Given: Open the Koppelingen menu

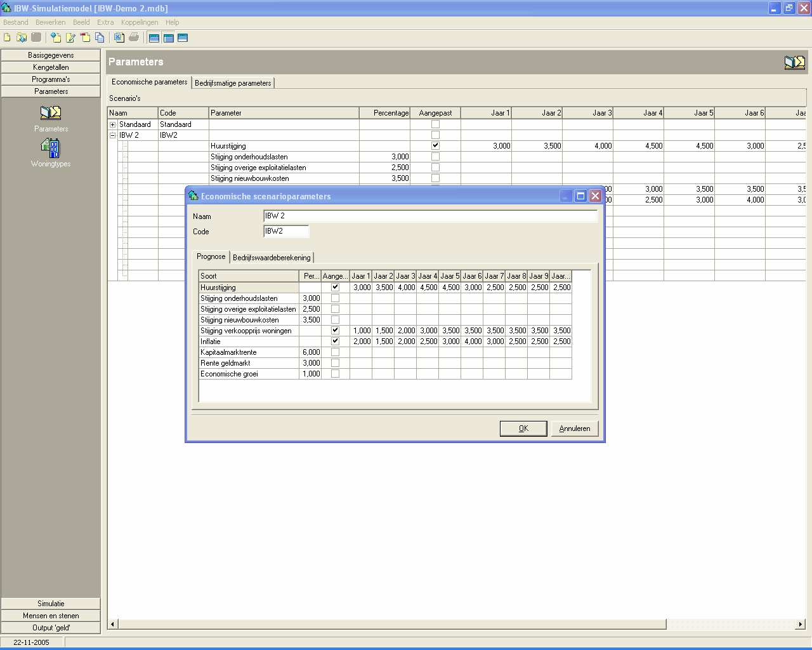Looking at the screenshot, I should point(140,22).
